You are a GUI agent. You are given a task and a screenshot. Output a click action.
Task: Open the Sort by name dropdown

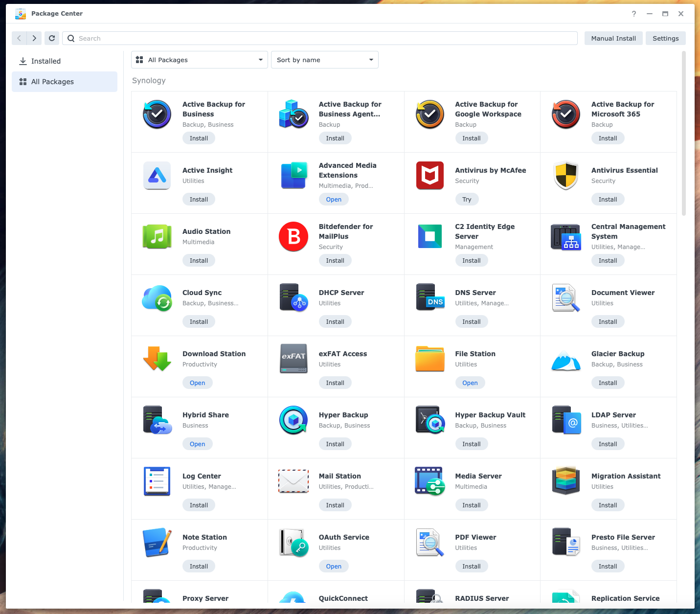[x=325, y=60]
